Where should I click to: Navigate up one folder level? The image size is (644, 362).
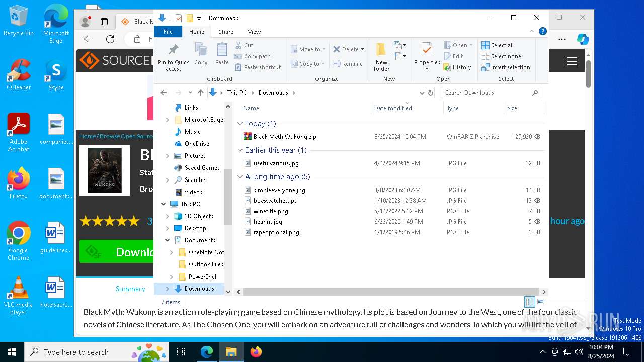201,93
